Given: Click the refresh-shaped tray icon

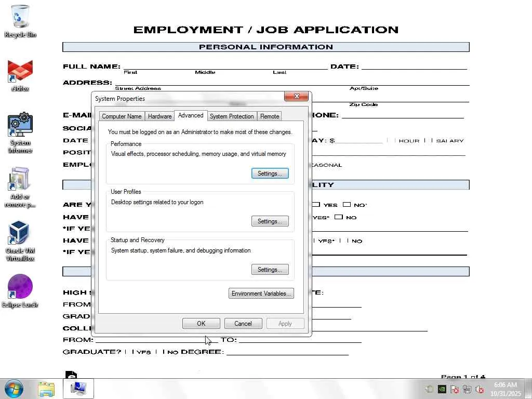Looking at the screenshot, I should pyautogui.click(x=429, y=389).
